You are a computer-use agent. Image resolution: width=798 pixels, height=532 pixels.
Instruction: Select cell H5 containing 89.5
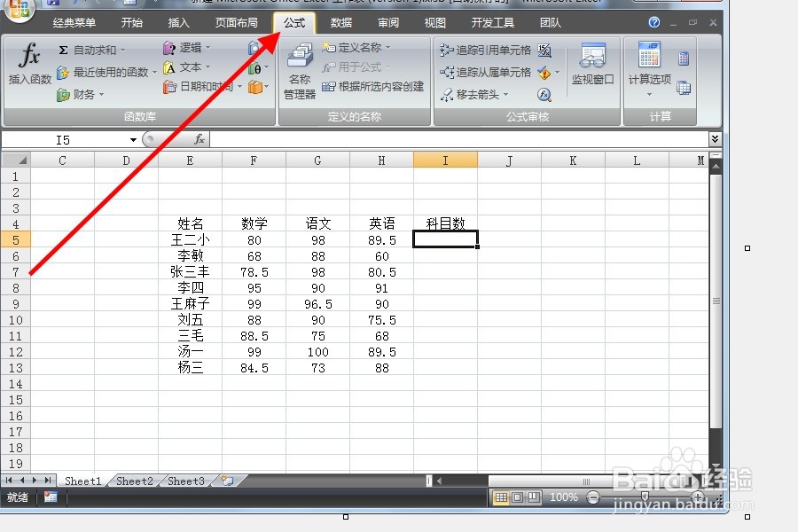click(381, 239)
